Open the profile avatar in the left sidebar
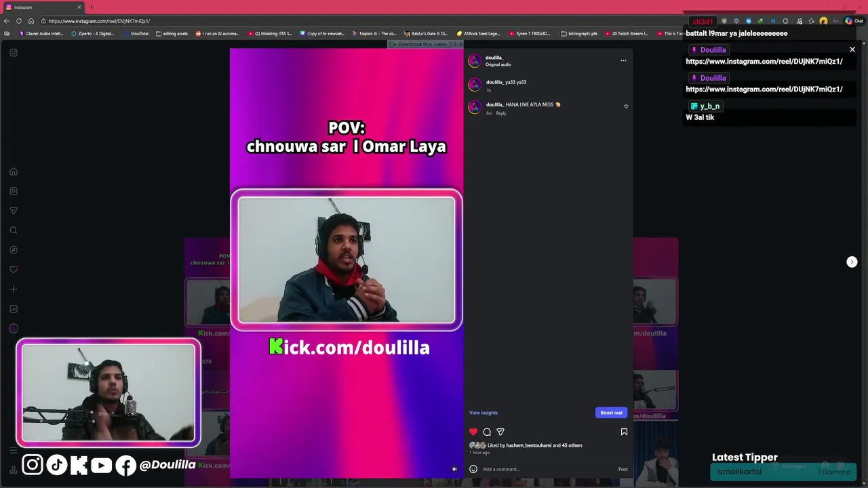Image resolution: width=868 pixels, height=488 pixels. [13, 329]
